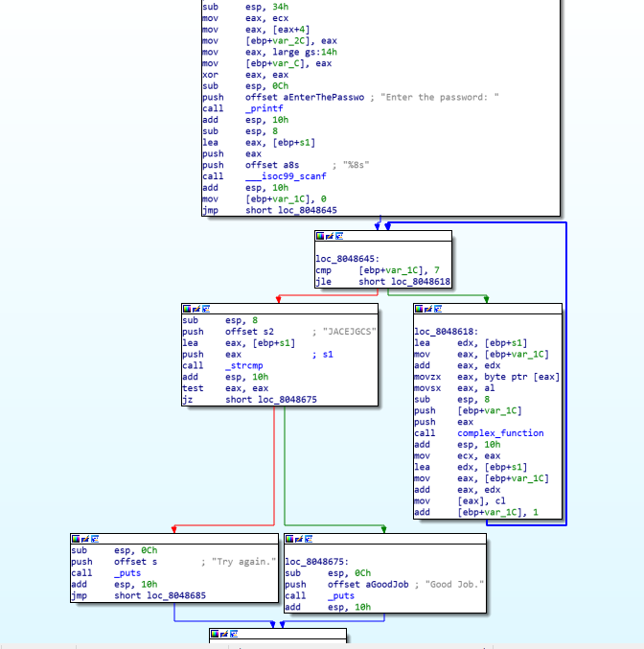Click aEnterThePasswo offset operand
This screenshot has height=649, width=644.
(324, 97)
